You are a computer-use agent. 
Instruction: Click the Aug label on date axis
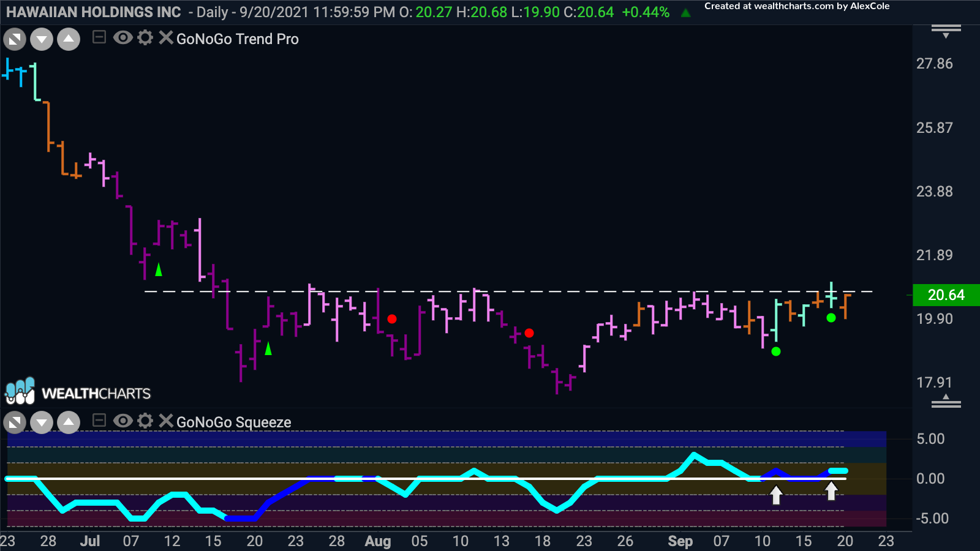click(378, 541)
